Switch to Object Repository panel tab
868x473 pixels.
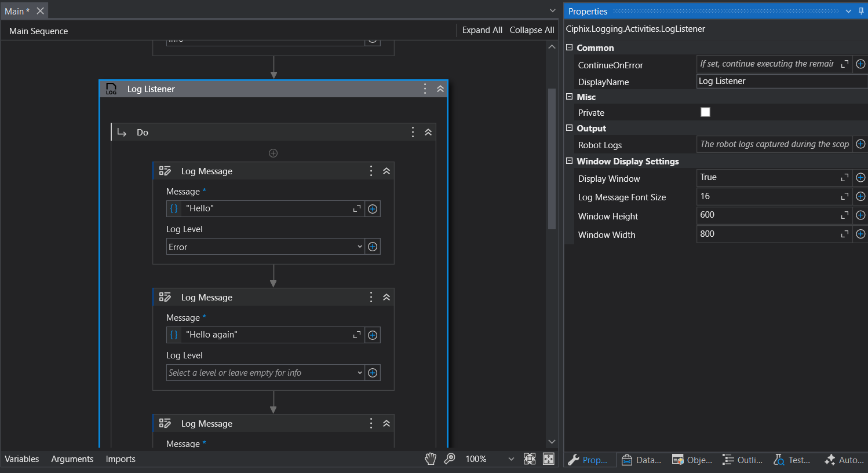click(x=692, y=460)
